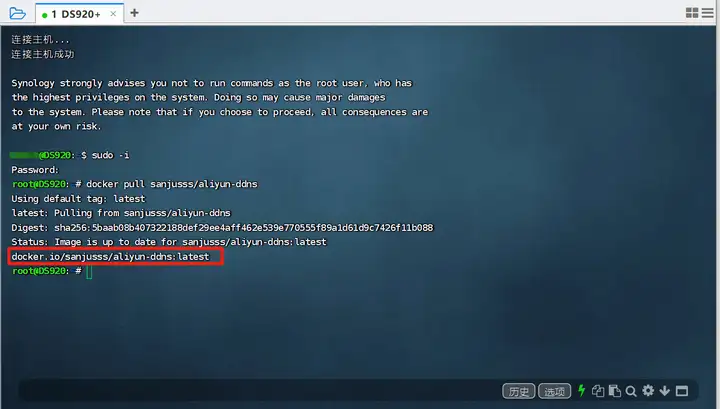Open terminal search magnifier

click(631, 391)
